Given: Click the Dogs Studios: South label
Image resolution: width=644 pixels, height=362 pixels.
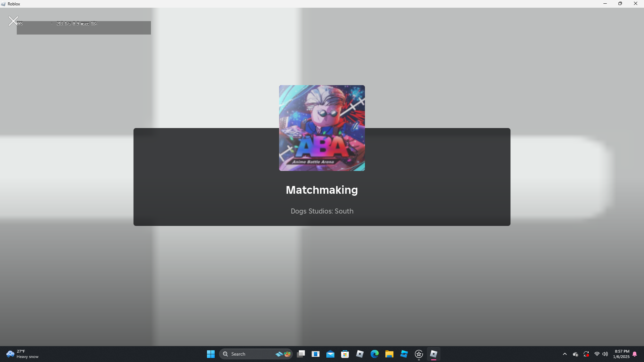Looking at the screenshot, I should [322, 211].
